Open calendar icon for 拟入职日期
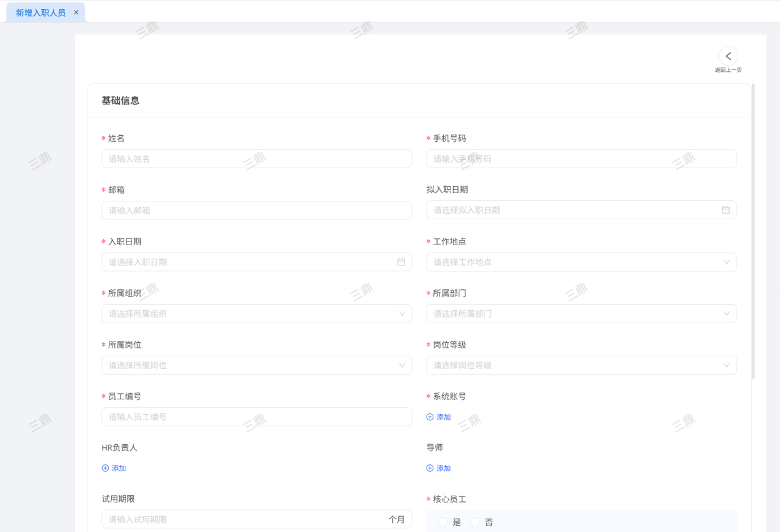This screenshot has height=532, width=780. 725,210
